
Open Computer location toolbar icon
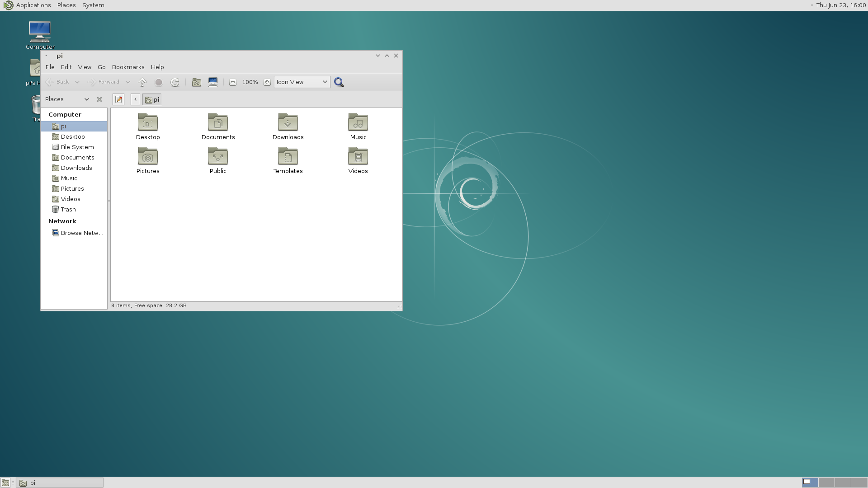[x=213, y=82]
